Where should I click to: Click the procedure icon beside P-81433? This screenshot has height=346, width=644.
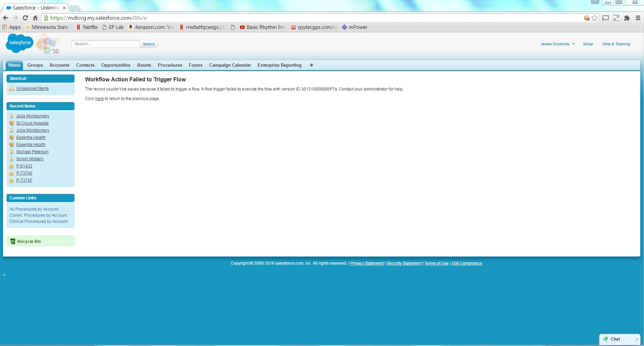pos(12,166)
